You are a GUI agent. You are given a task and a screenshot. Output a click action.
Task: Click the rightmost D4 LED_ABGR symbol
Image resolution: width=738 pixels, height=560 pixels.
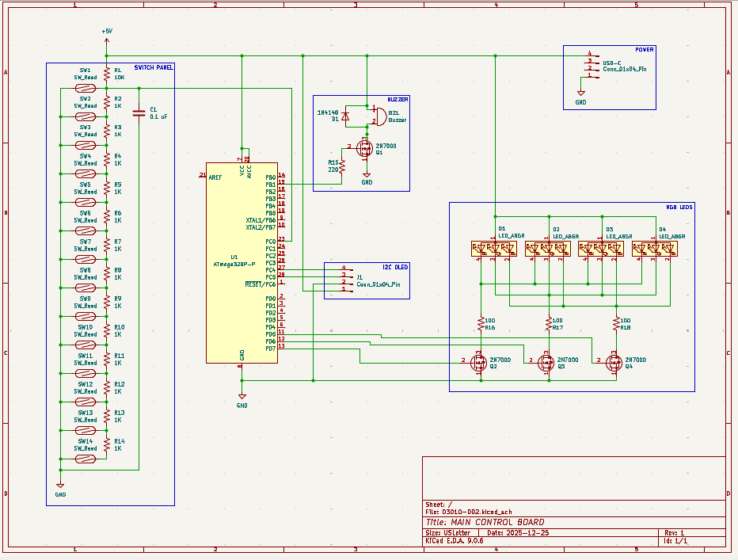point(654,249)
